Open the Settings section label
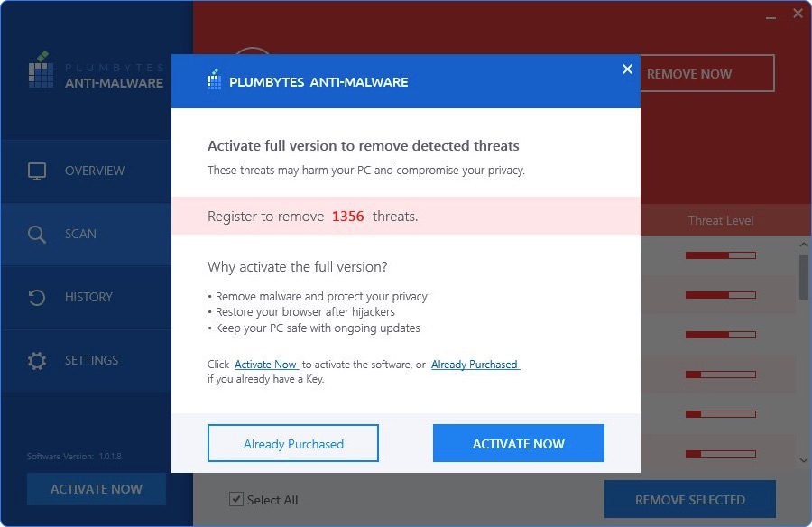 (91, 361)
